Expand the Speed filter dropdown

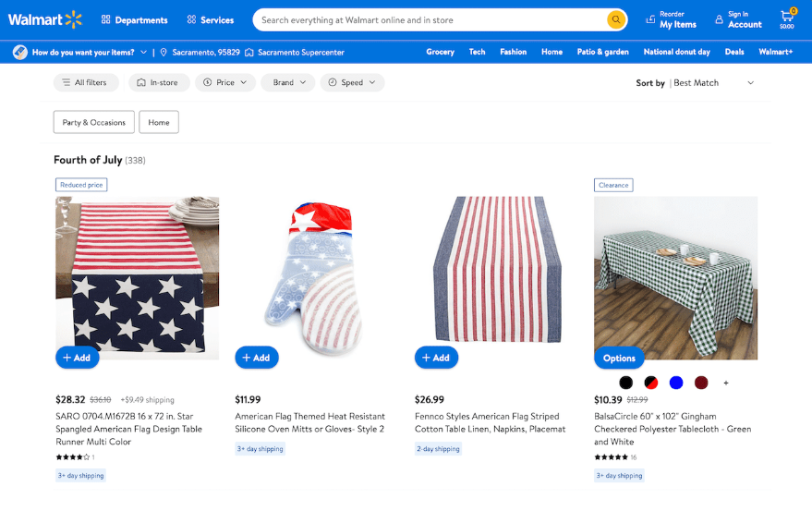[352, 82]
